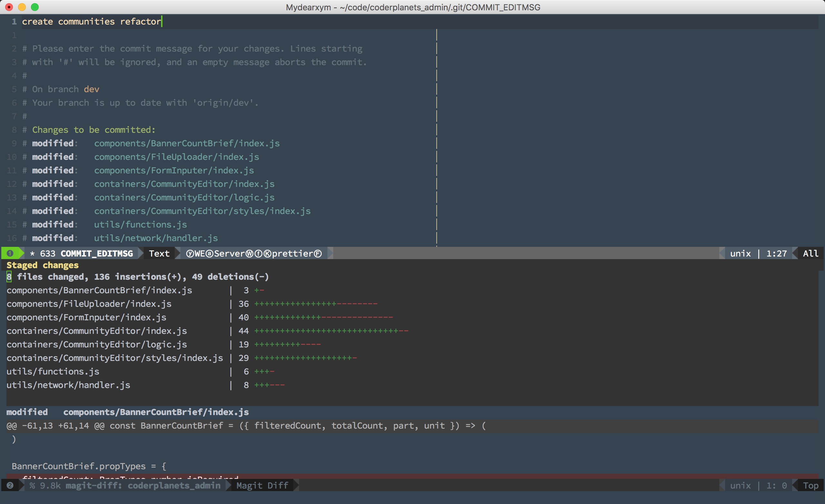Image resolution: width=825 pixels, height=504 pixels.
Task: Click the window number 2 indicator
Action: 10,485
